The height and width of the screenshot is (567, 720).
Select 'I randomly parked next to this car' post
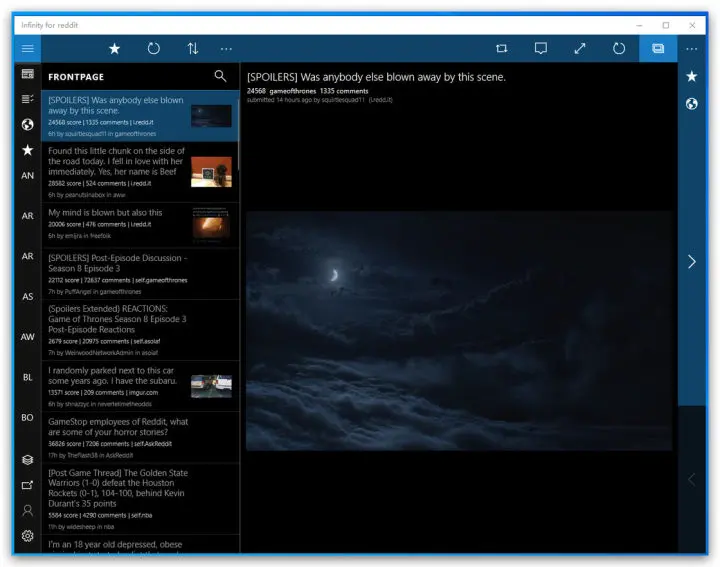140,386
